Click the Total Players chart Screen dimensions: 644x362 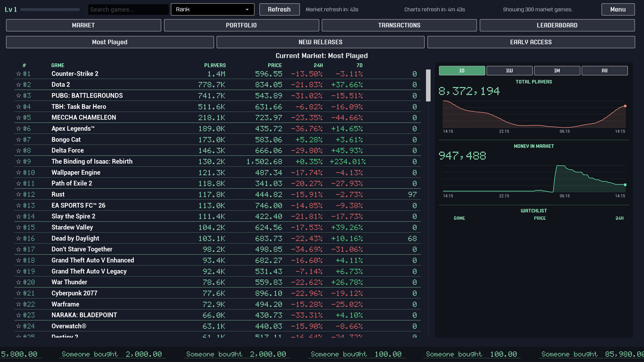pyautogui.click(x=534, y=114)
